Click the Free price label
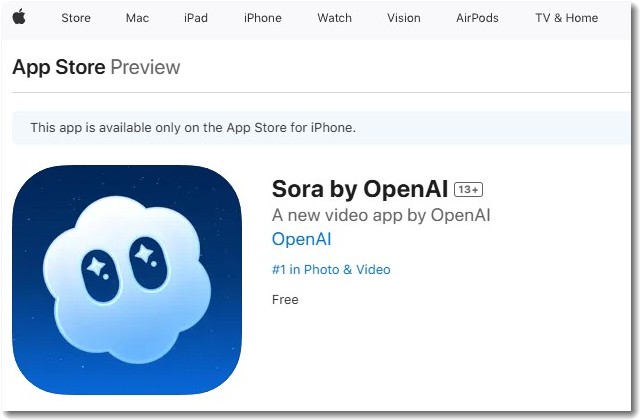 [285, 300]
